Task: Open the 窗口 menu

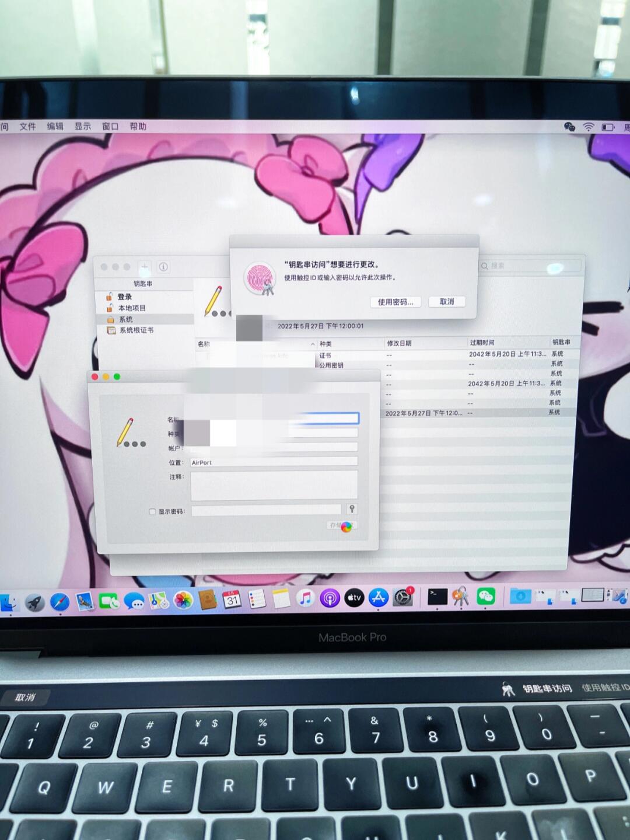Action: point(110,126)
